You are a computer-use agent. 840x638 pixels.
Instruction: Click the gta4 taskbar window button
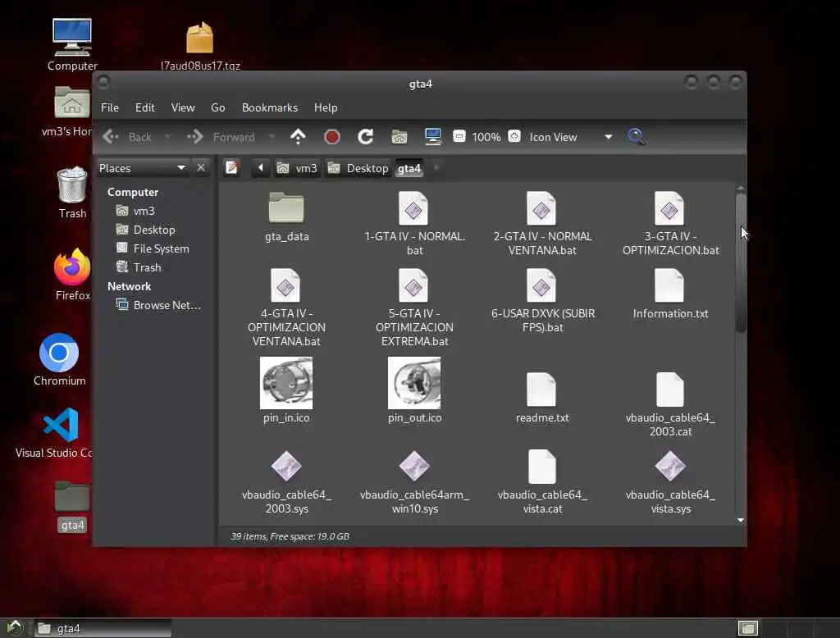(103, 628)
